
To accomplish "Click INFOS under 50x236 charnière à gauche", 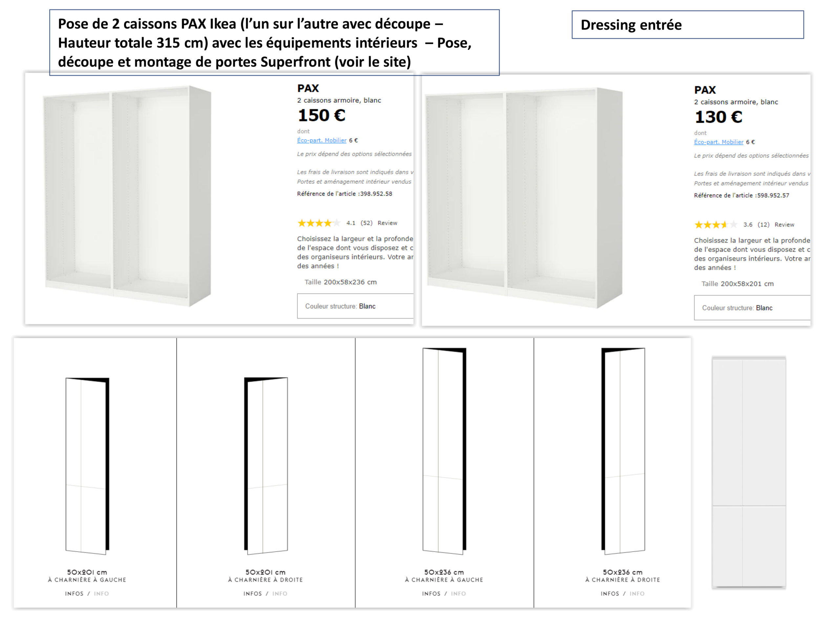I will pyautogui.click(x=431, y=594).
